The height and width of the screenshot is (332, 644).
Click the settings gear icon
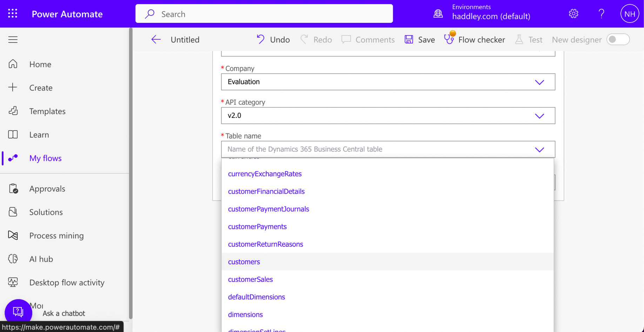click(573, 14)
